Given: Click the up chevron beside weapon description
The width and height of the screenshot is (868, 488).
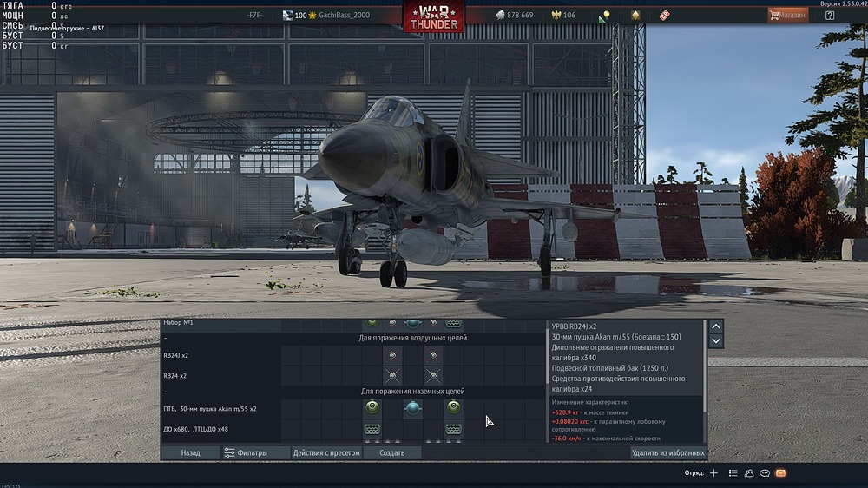Looking at the screenshot, I should click(716, 326).
